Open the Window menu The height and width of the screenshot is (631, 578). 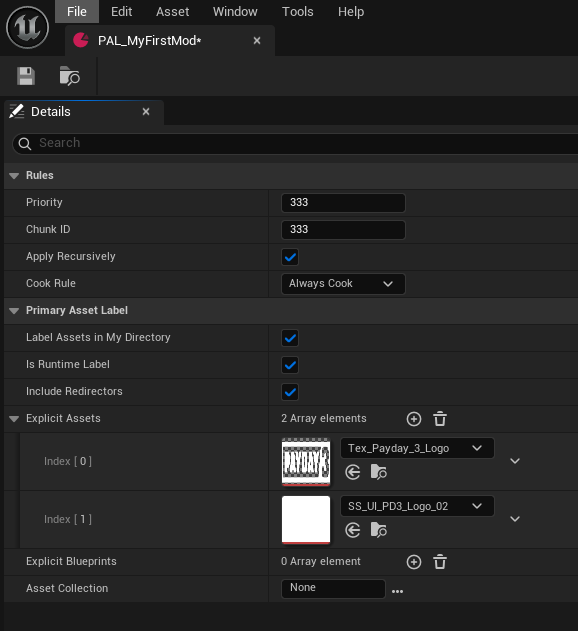pyautogui.click(x=235, y=12)
